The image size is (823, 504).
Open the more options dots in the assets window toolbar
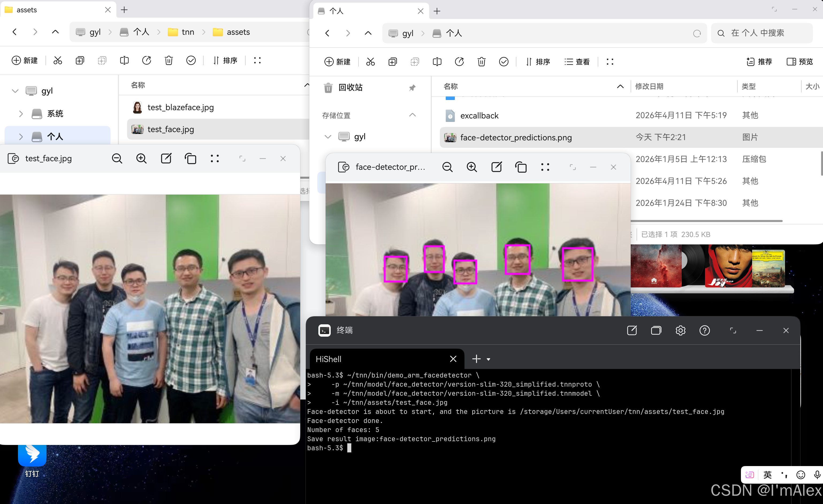click(x=257, y=60)
